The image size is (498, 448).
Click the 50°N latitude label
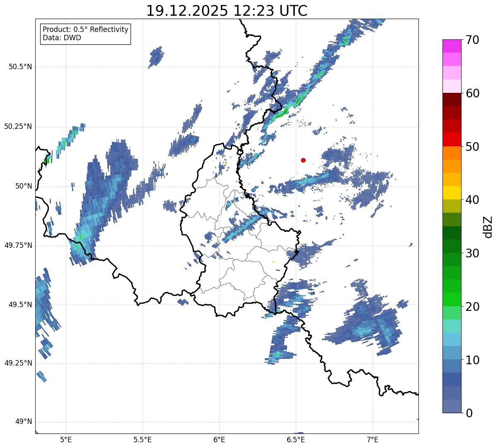tap(24, 186)
